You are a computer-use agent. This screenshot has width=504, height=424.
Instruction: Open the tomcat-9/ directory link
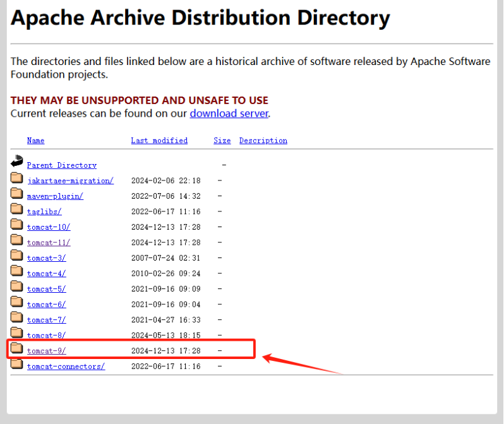[47, 351]
